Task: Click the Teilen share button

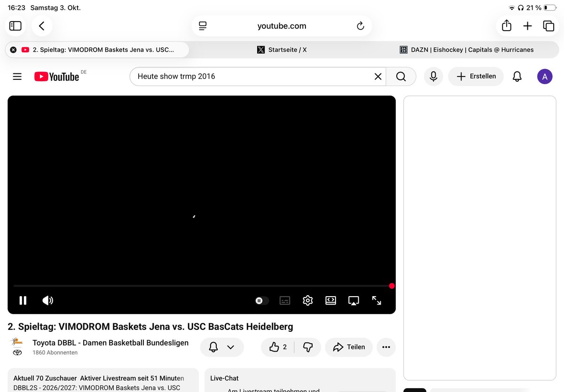Action: pyautogui.click(x=349, y=347)
